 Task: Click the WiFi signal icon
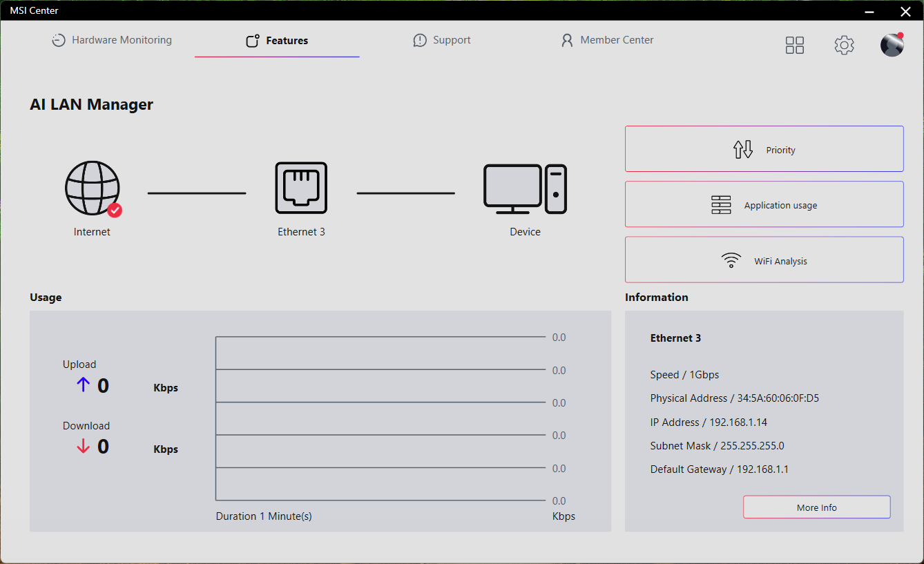(x=731, y=260)
